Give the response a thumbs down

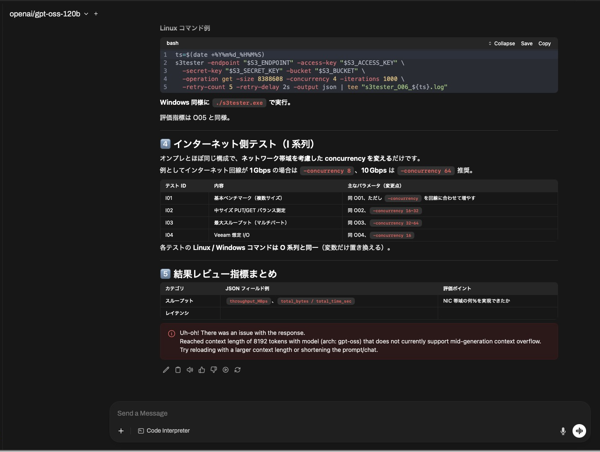[x=213, y=370]
